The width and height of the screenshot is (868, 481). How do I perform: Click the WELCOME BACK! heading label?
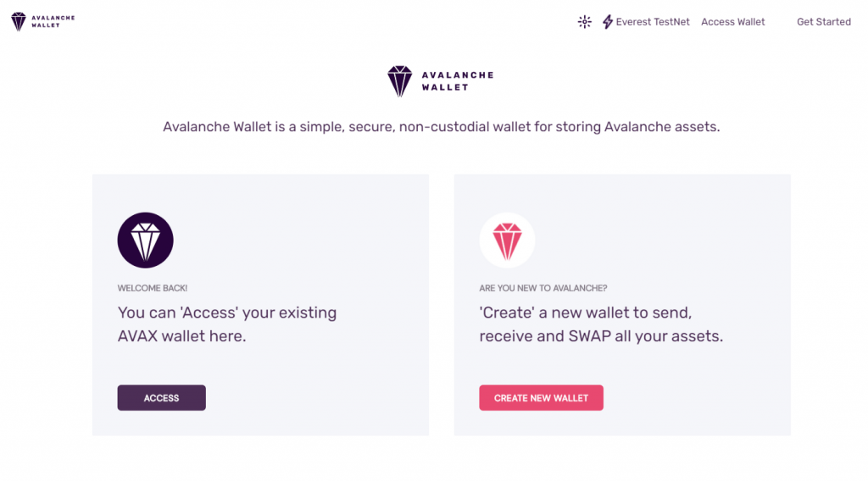click(153, 288)
